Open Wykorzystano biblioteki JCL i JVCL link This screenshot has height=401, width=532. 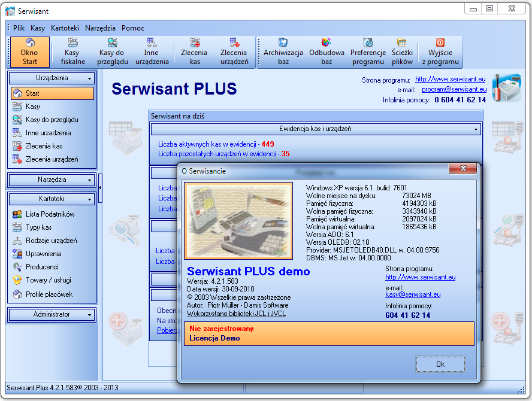(x=236, y=314)
